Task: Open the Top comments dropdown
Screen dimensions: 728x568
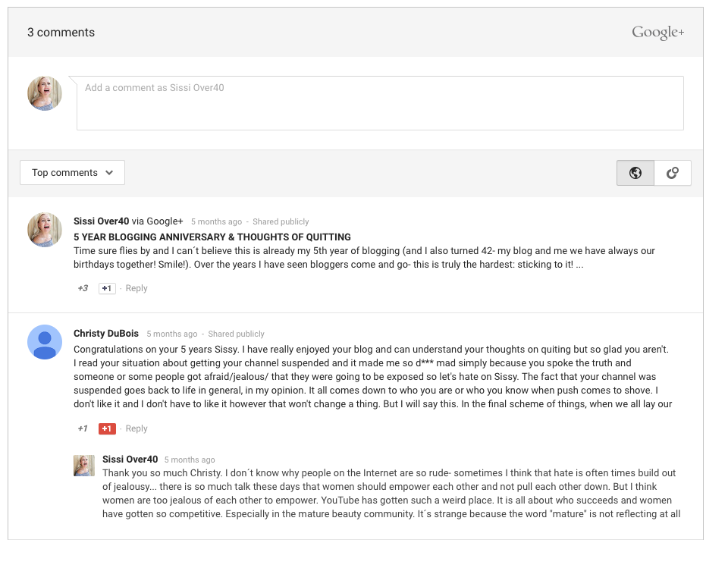Action: click(73, 173)
